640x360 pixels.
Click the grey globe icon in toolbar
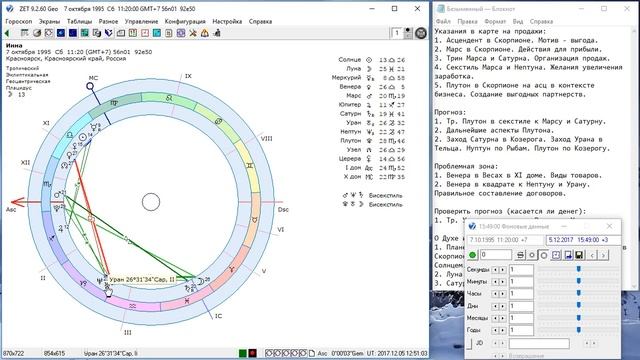tap(37, 33)
